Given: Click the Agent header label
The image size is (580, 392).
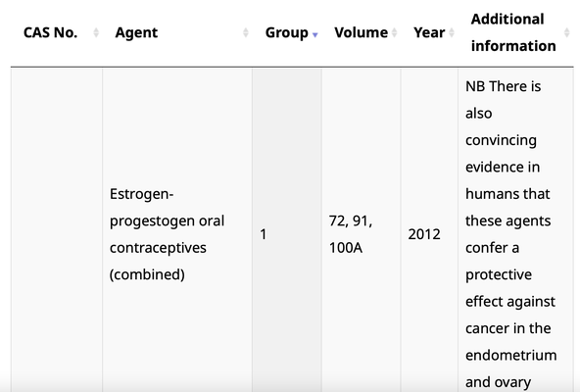Looking at the screenshot, I should point(136,32).
